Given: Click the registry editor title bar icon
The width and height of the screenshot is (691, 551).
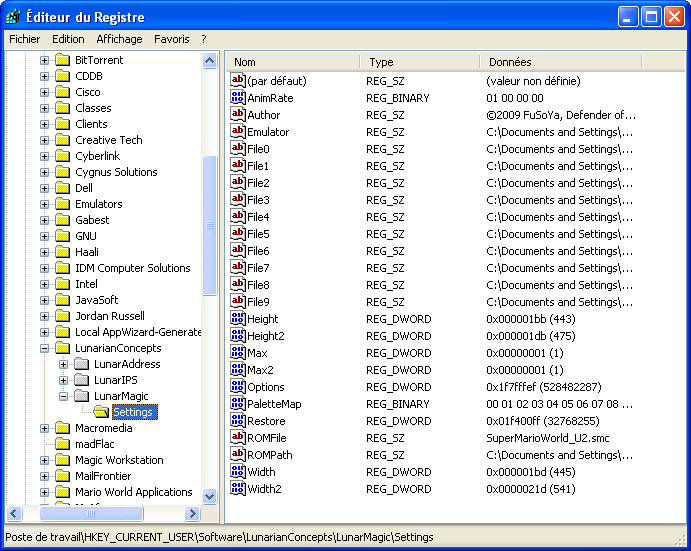Looking at the screenshot, I should tap(13, 17).
